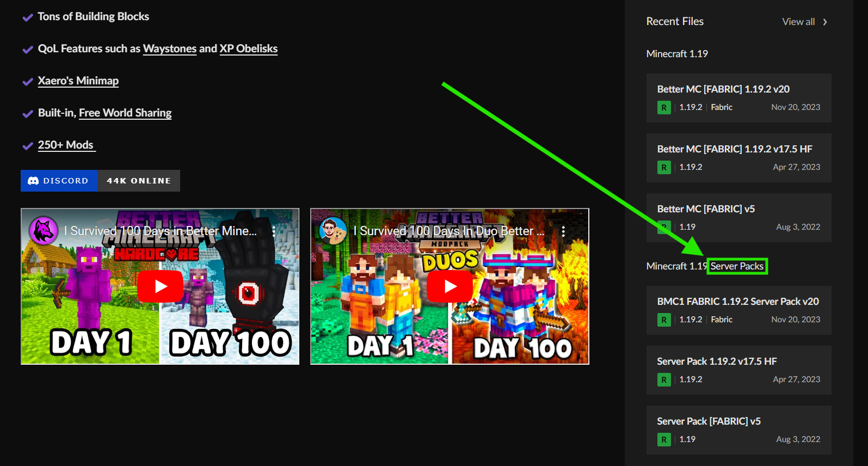868x466 pixels.
Task: Click purple wolf channel avatar
Action: [44, 231]
